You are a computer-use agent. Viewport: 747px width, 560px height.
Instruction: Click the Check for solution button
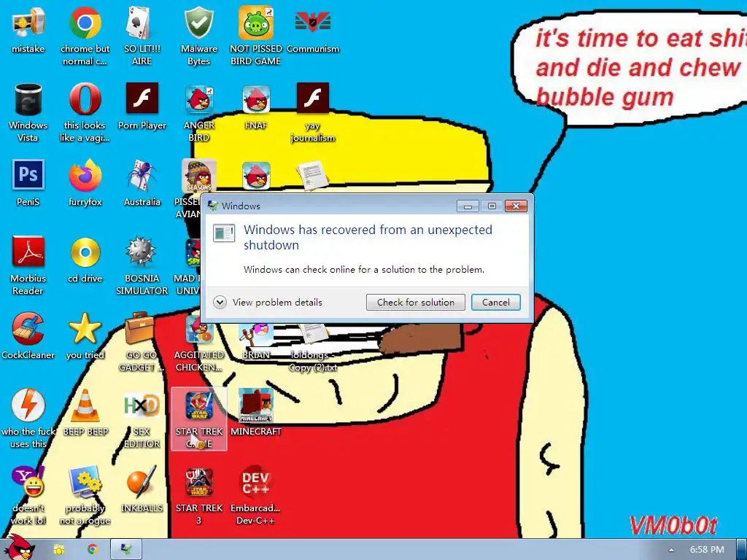(x=415, y=303)
